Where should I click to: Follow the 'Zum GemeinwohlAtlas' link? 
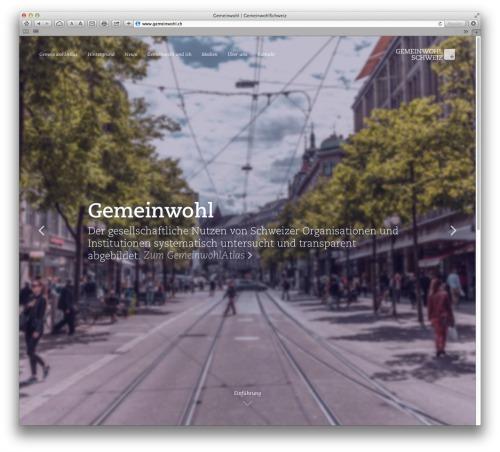pyautogui.click(x=198, y=255)
